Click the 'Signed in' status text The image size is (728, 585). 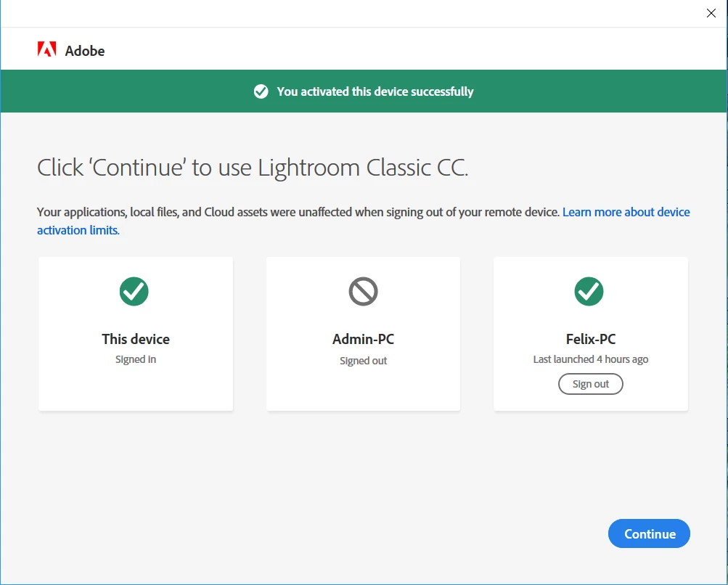coord(136,359)
